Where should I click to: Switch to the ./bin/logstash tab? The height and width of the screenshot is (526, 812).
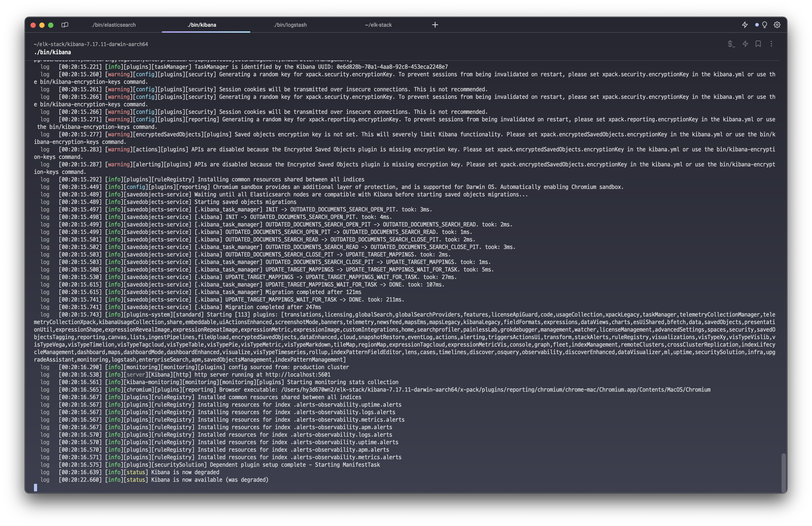[x=290, y=25]
